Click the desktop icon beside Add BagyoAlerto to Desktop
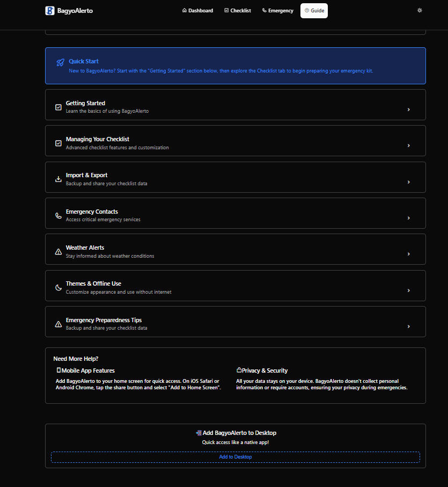Image resolution: width=448 pixels, height=487 pixels. [199, 433]
